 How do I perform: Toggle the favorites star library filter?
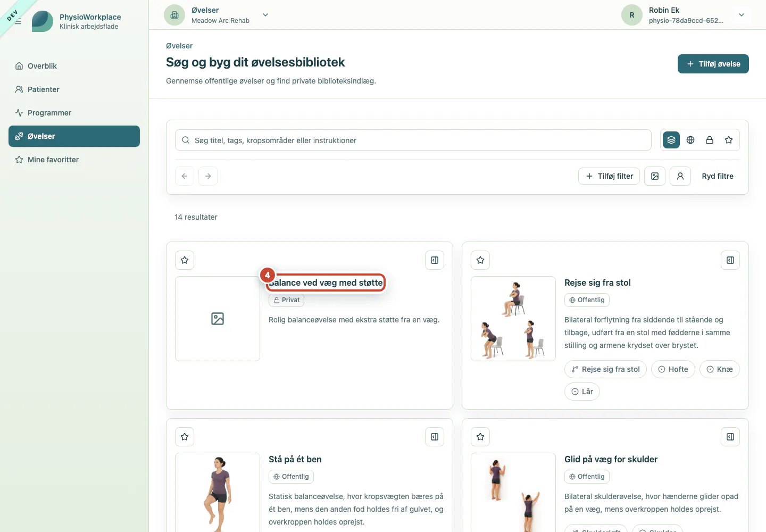[x=729, y=140]
